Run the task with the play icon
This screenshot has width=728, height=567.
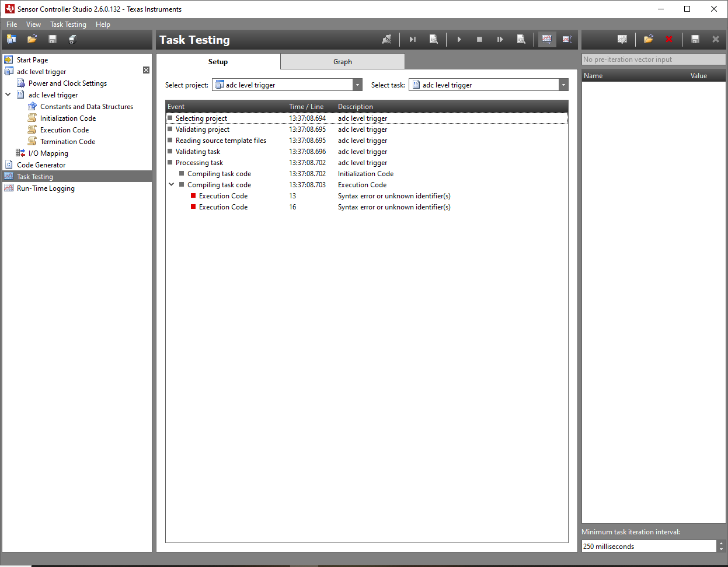[459, 39]
